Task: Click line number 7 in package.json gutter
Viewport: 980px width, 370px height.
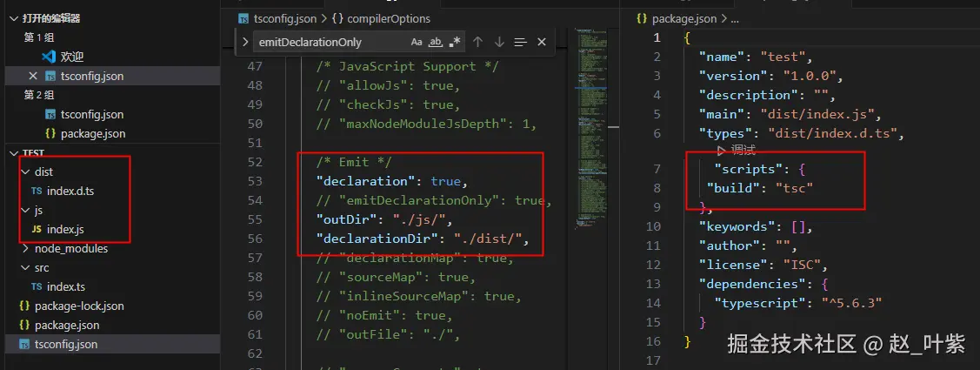Action: point(657,169)
